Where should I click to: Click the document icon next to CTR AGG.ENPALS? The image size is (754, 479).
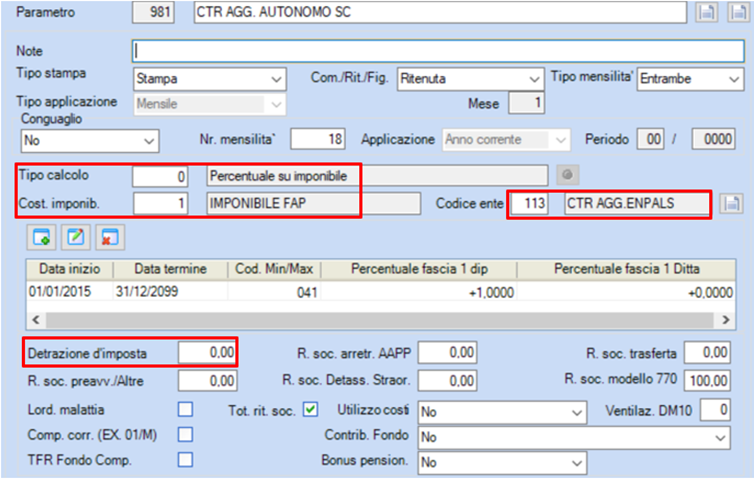731,203
